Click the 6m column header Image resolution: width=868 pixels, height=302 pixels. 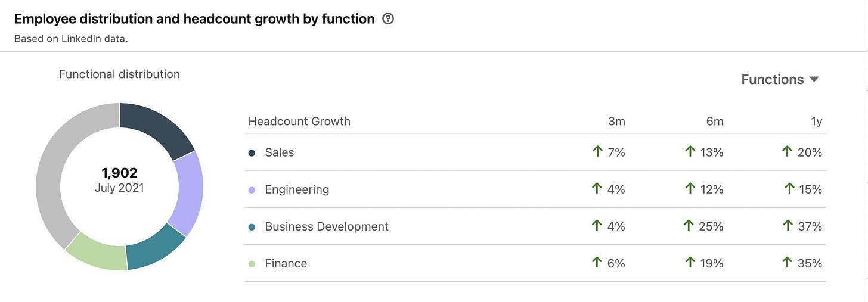(x=714, y=122)
